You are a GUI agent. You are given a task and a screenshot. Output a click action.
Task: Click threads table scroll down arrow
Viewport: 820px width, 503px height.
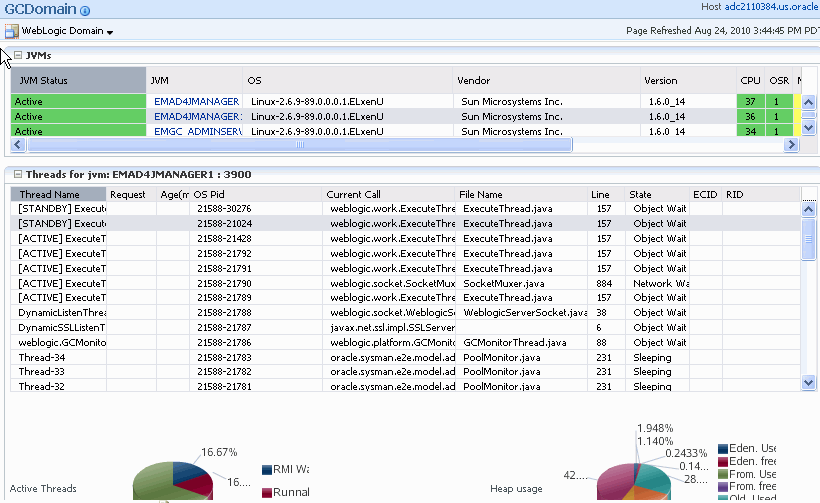tap(808, 383)
